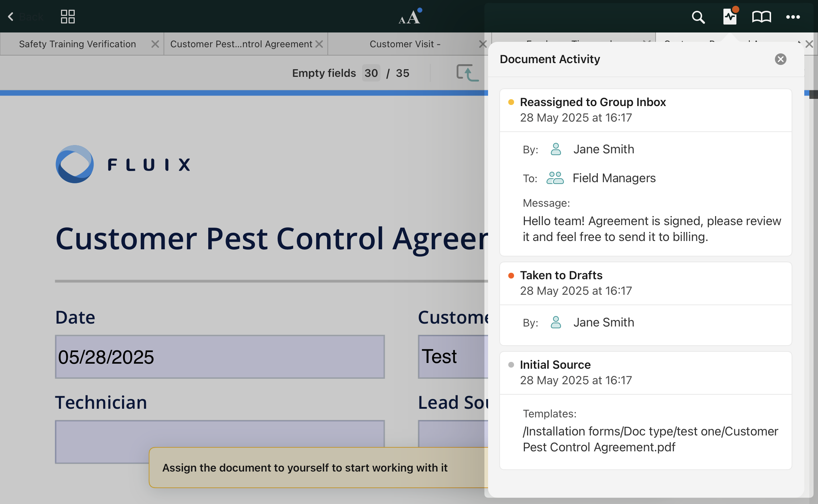Open the document grid view icon
Viewport: 818px width, 504px height.
point(68,17)
